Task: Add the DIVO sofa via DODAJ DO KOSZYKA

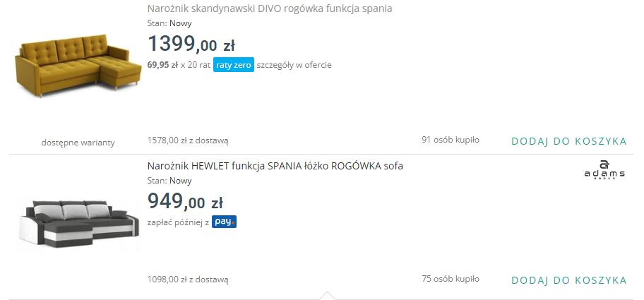Action: tap(569, 141)
